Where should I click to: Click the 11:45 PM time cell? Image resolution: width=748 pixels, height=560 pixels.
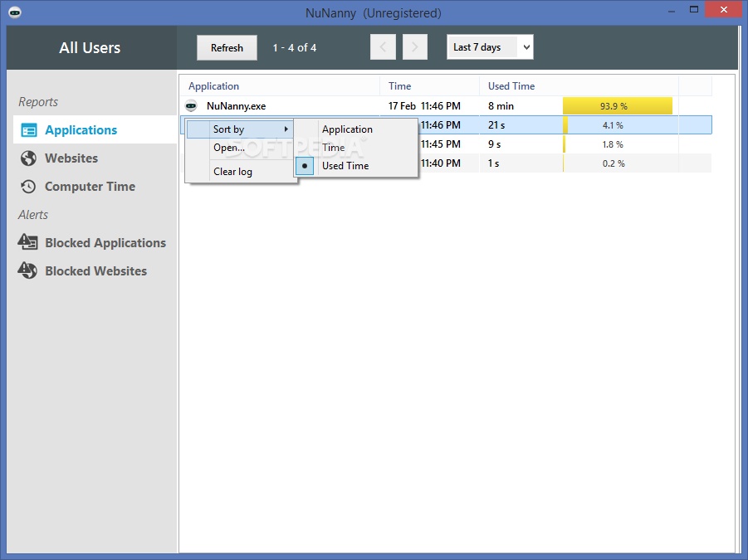(x=441, y=144)
